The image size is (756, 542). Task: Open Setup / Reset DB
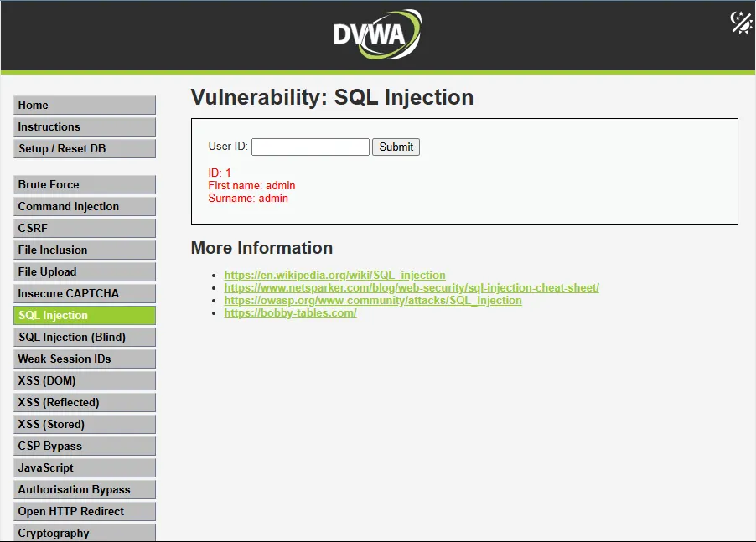point(84,148)
